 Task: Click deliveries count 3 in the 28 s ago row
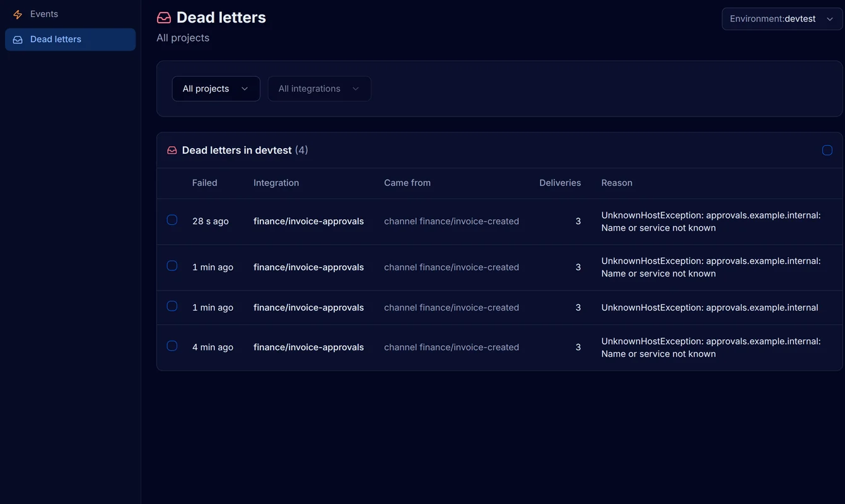click(578, 221)
